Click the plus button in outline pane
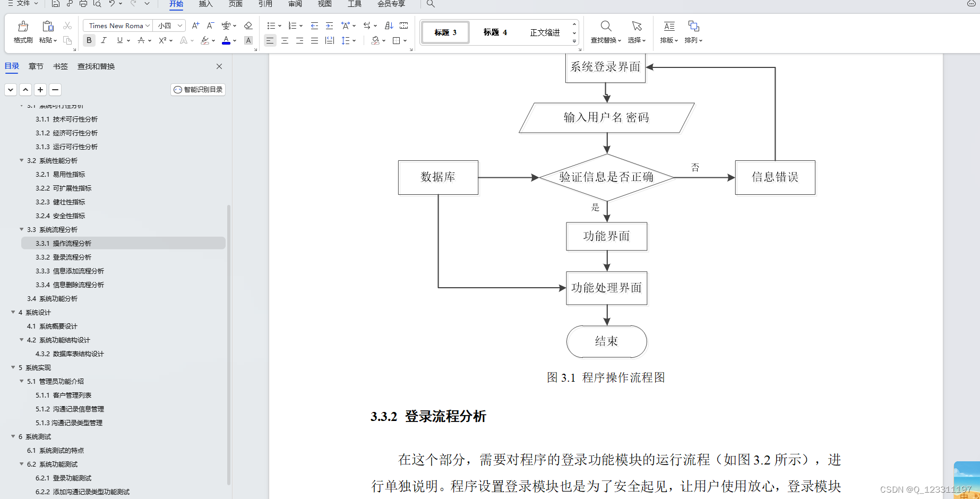The height and width of the screenshot is (499, 980). coord(40,90)
